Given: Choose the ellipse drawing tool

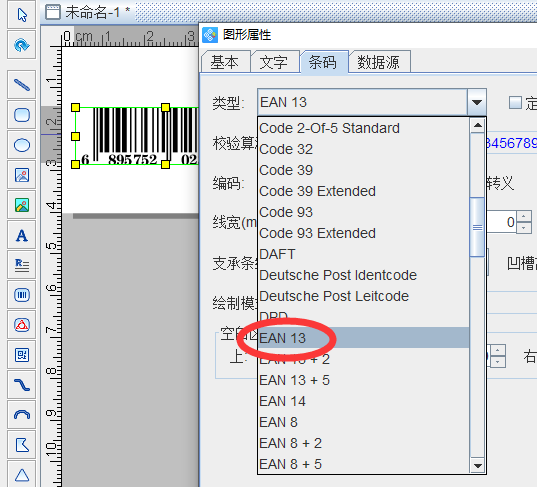Looking at the screenshot, I should tap(22, 145).
